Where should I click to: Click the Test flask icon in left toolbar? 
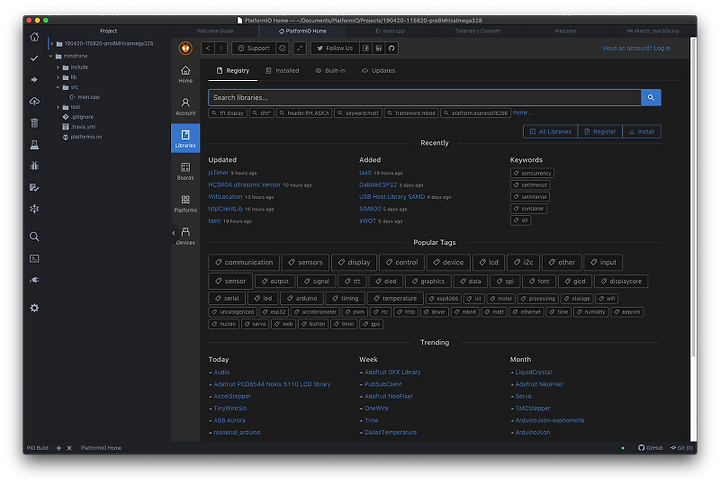(34, 144)
